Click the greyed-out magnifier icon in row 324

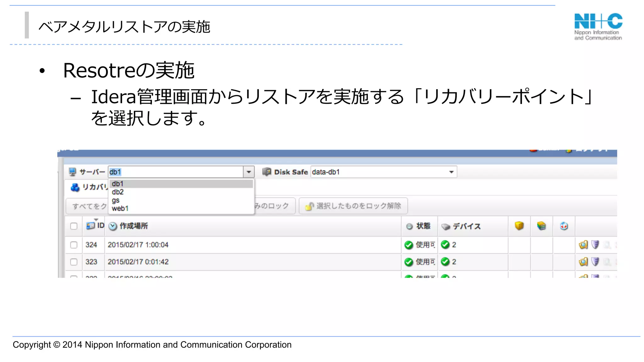pos(607,245)
